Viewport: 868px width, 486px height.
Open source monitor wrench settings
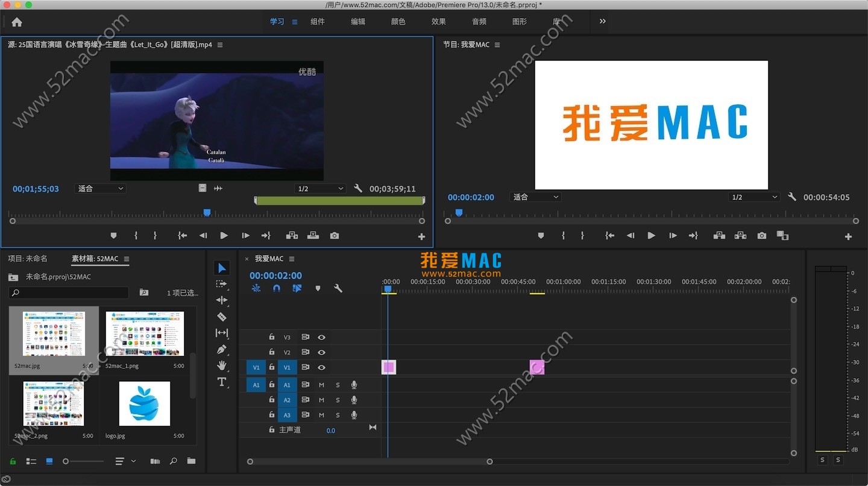pyautogui.click(x=358, y=189)
